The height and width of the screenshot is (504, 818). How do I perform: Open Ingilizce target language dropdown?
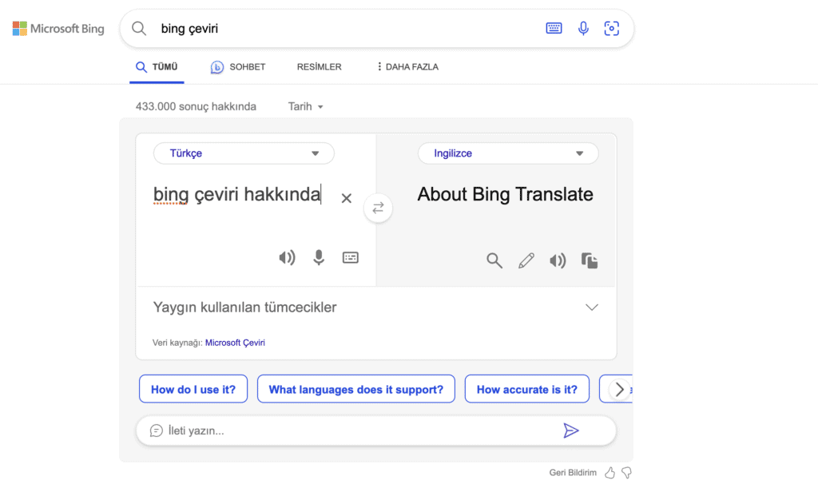[x=508, y=153]
